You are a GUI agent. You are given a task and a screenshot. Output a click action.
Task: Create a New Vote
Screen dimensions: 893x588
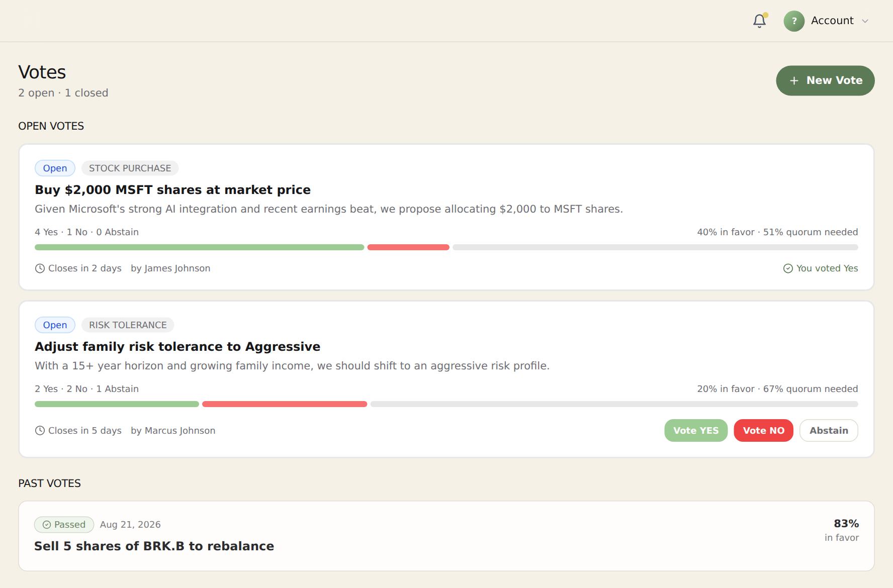tap(825, 80)
